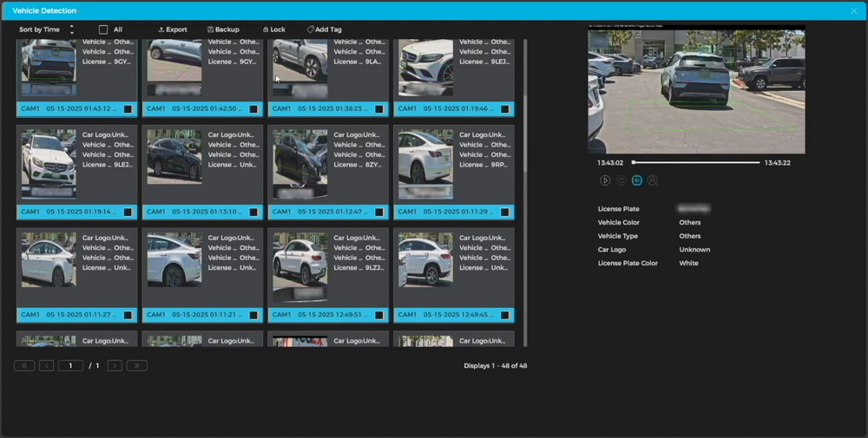The image size is (868, 438).
Task: Tick the checkbox for 01:13:10 record
Action: pyautogui.click(x=253, y=212)
